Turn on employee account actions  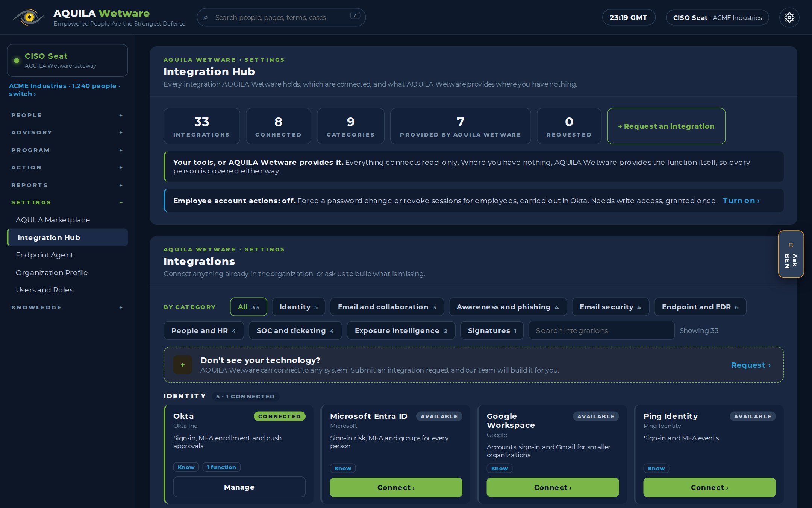[x=741, y=201]
